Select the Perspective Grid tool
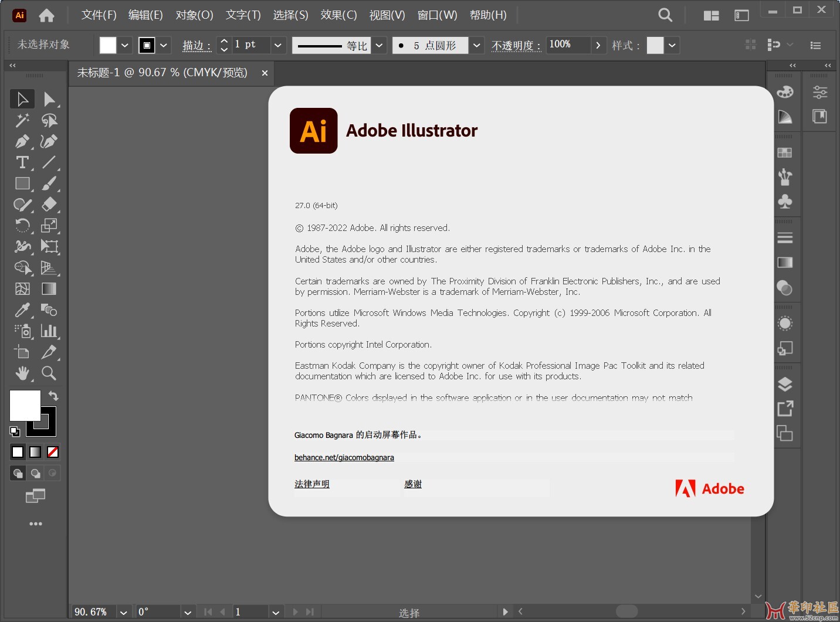The image size is (840, 622). tap(49, 268)
